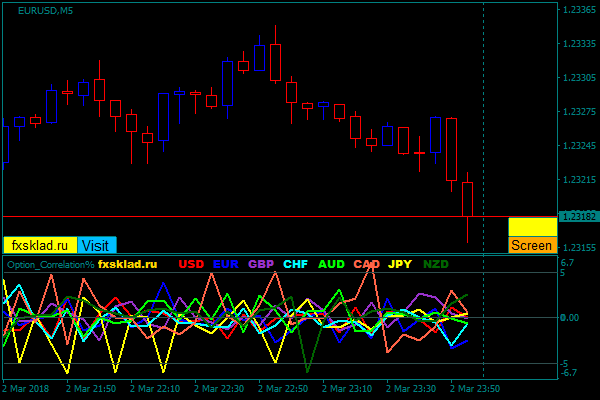Click the 2 Mar 22:30 time label
This screenshot has height=400, width=600.
[x=219, y=389]
